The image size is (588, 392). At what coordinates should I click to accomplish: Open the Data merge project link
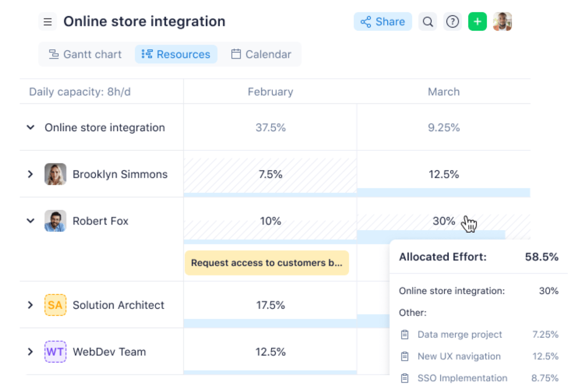click(x=460, y=334)
